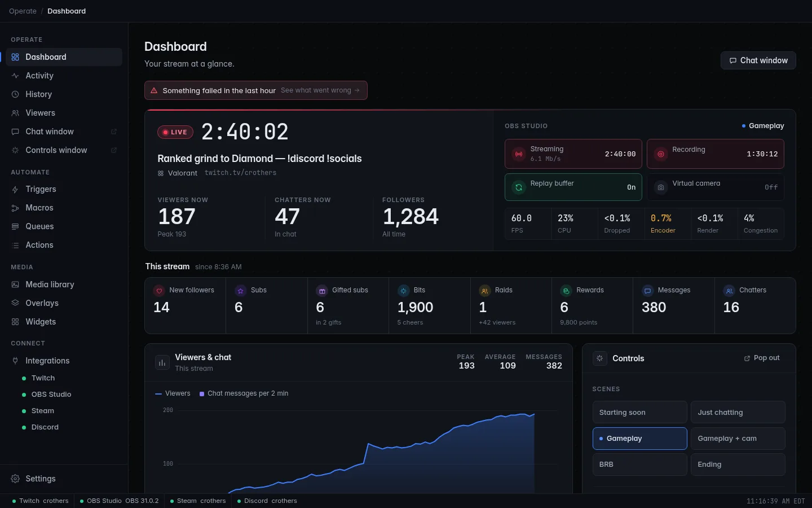812x508 pixels.
Task: Select the BRB scene button
Action: 640,465
